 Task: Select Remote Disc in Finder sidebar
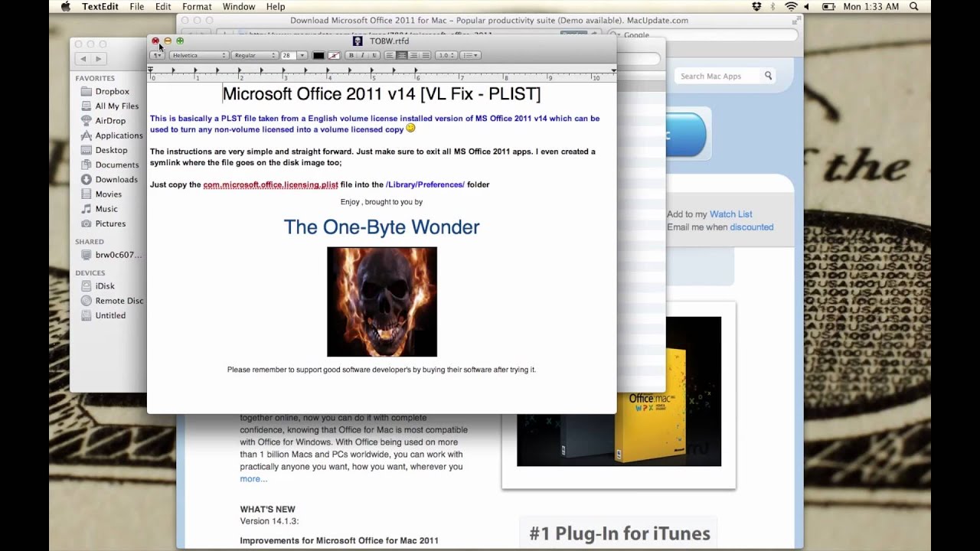point(119,301)
